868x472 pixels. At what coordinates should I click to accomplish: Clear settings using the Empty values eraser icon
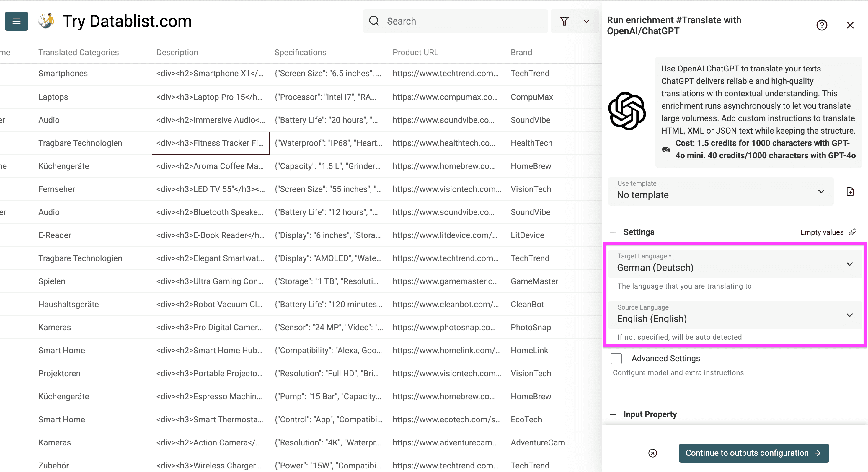pos(853,232)
